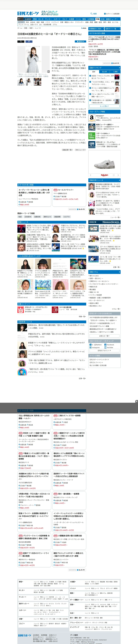Open the 日刊スポーツ SDGs green icon
The height and width of the screenshot is (644, 138).
click(92, 136)
